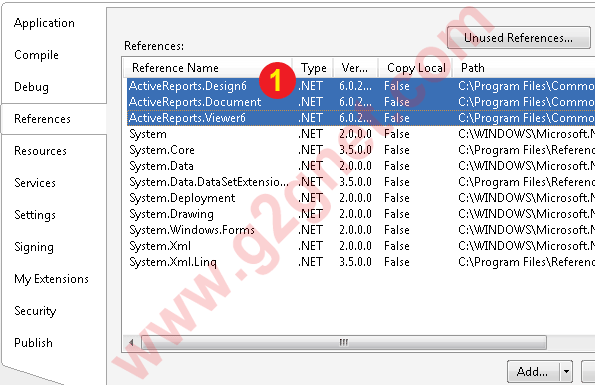Click the path cell of System.Xml
Viewport: 595px width, 385px height.
(x=526, y=246)
